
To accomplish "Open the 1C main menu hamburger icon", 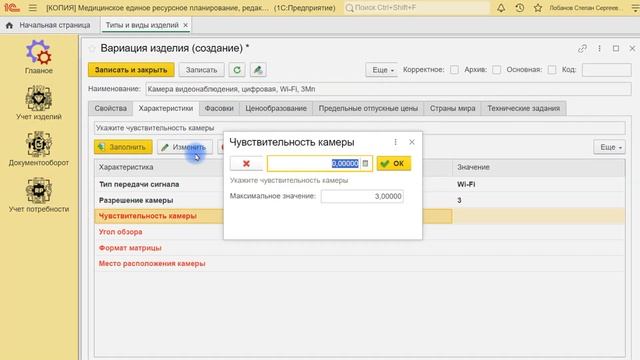I will tap(33, 8).
